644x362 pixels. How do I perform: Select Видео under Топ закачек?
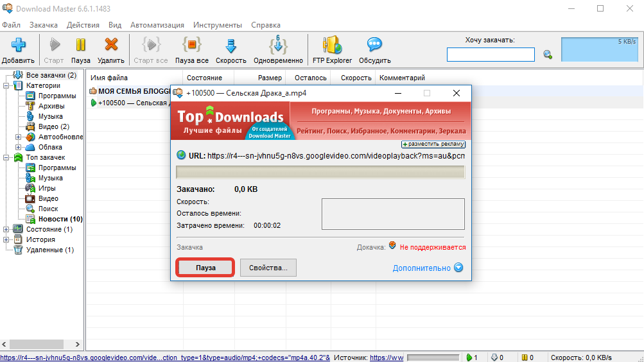coord(48,198)
